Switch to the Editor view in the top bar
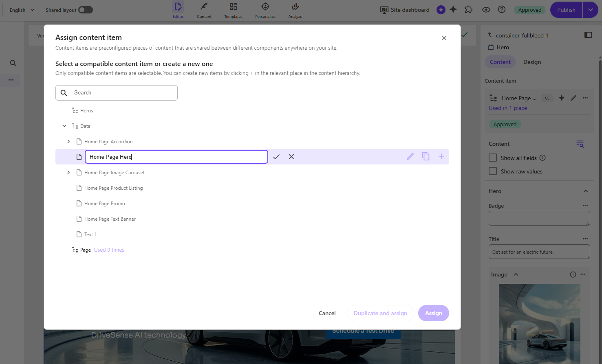The height and width of the screenshot is (364, 602). (178, 10)
